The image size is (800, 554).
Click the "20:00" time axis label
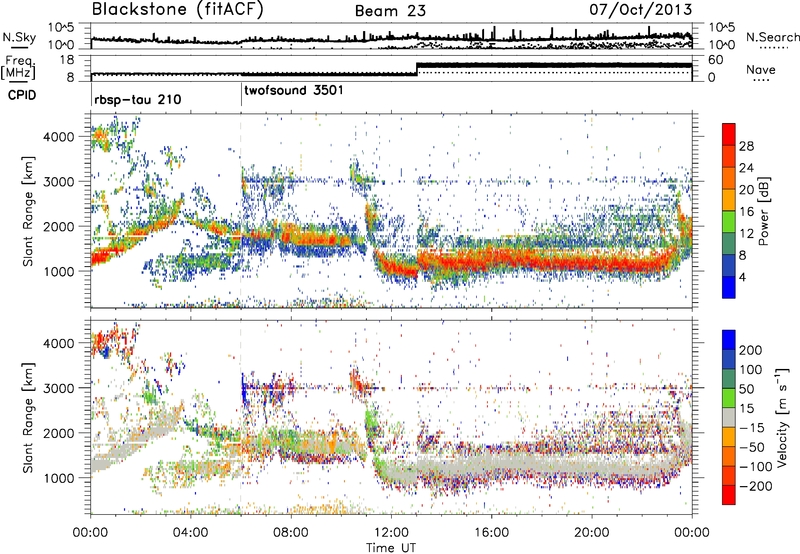[591, 533]
